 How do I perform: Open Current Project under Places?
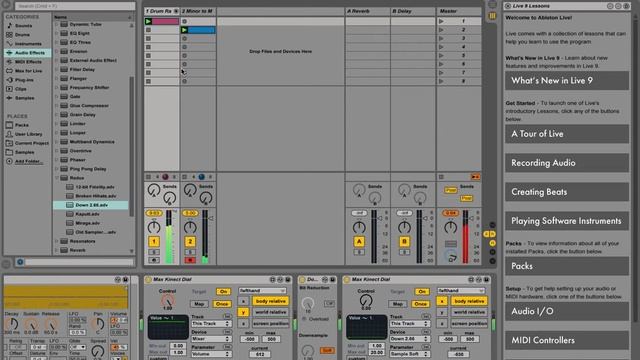(x=31, y=143)
